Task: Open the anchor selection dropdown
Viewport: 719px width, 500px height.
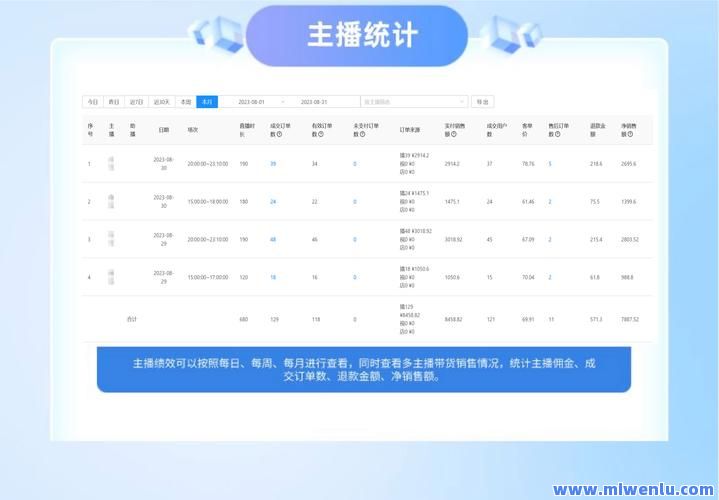Action: tap(413, 102)
